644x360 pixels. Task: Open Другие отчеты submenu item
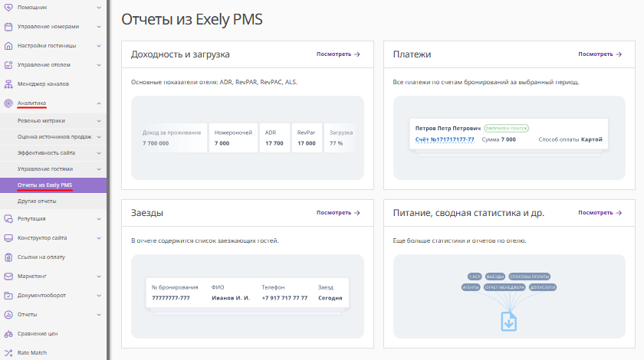(53, 201)
